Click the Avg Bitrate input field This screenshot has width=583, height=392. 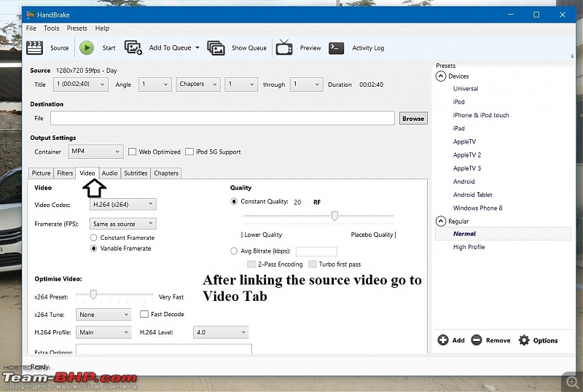click(x=316, y=251)
